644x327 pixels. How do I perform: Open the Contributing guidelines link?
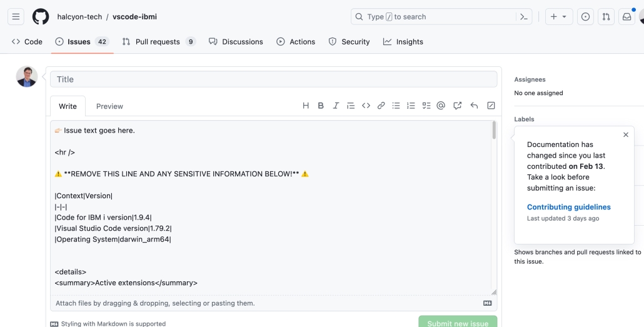569,207
